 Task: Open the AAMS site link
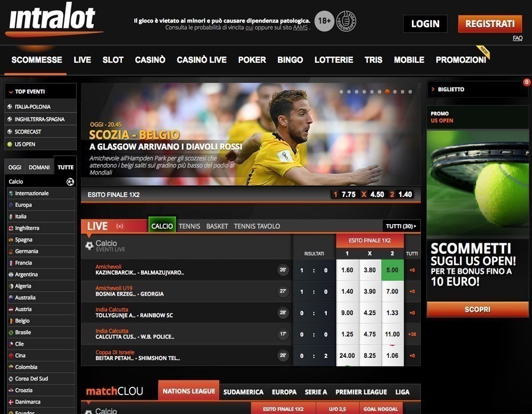300,27
